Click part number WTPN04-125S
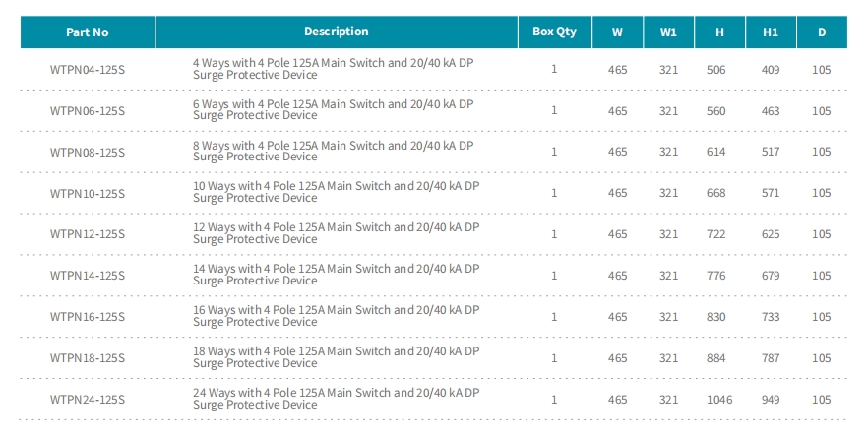Screen dimensions: 868x441 (88, 70)
